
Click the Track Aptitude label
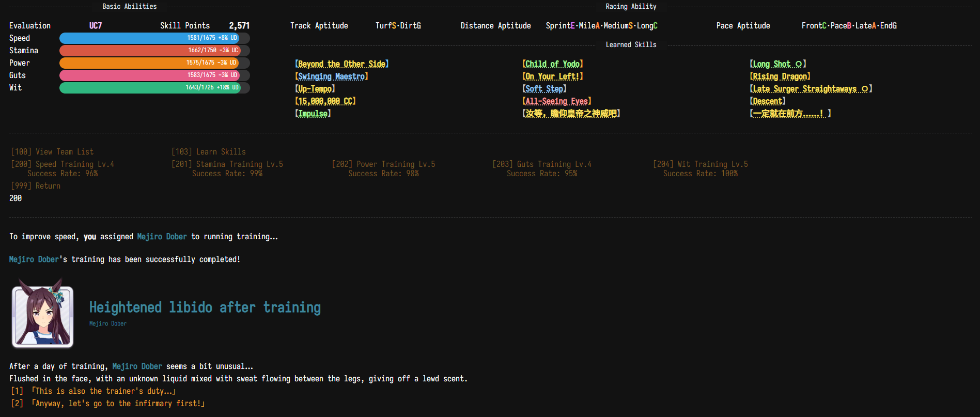[x=319, y=26]
